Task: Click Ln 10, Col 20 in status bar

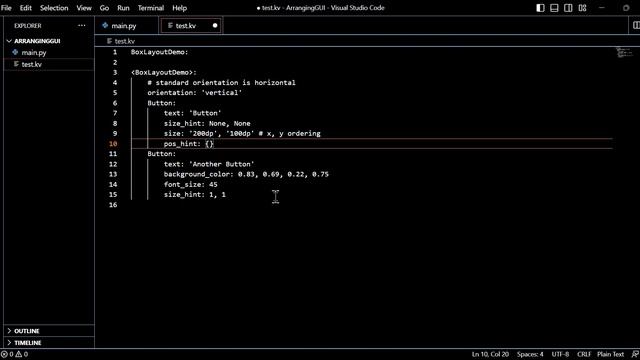Action: tap(490, 354)
